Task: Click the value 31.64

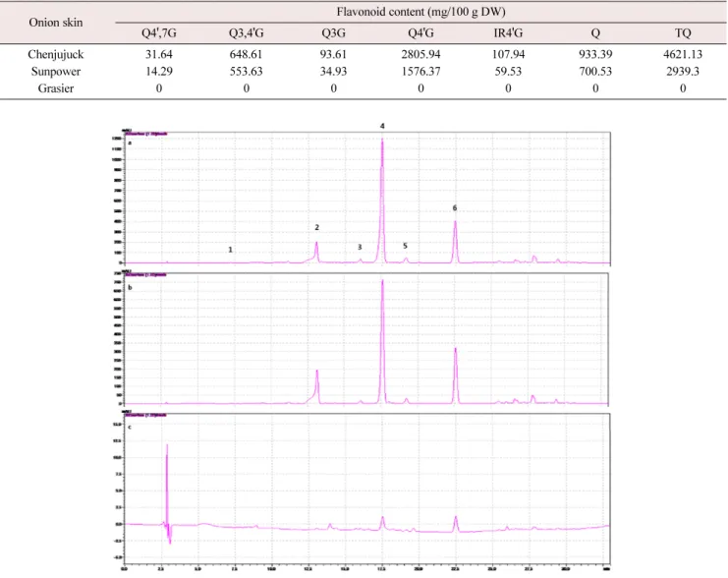Action: click(x=159, y=54)
